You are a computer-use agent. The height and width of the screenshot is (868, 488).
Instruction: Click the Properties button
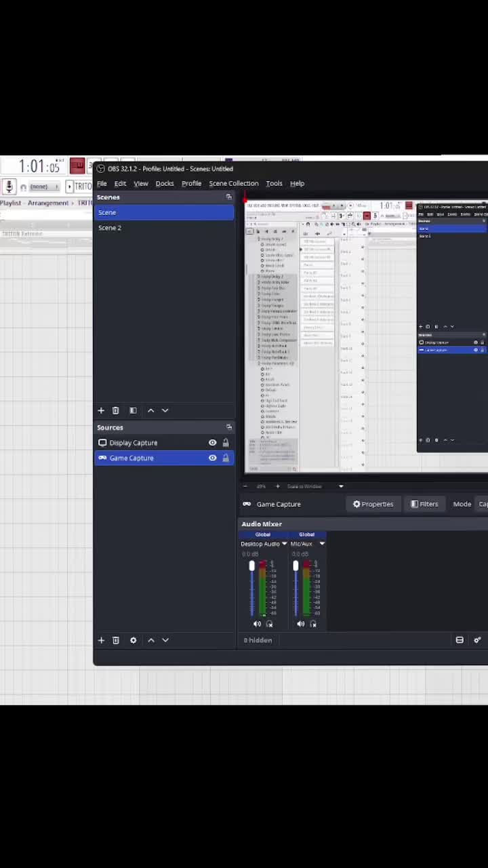tap(373, 504)
